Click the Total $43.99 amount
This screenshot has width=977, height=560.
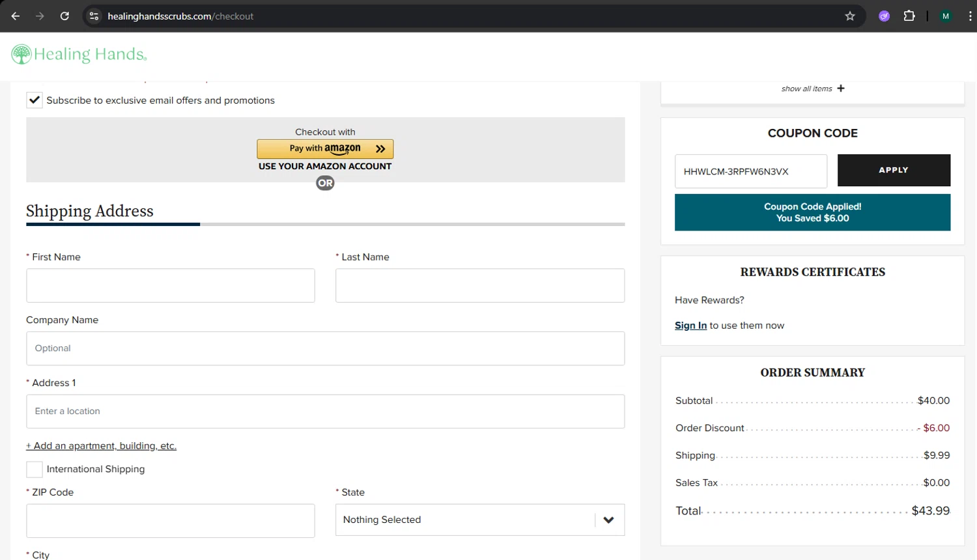[x=931, y=511]
